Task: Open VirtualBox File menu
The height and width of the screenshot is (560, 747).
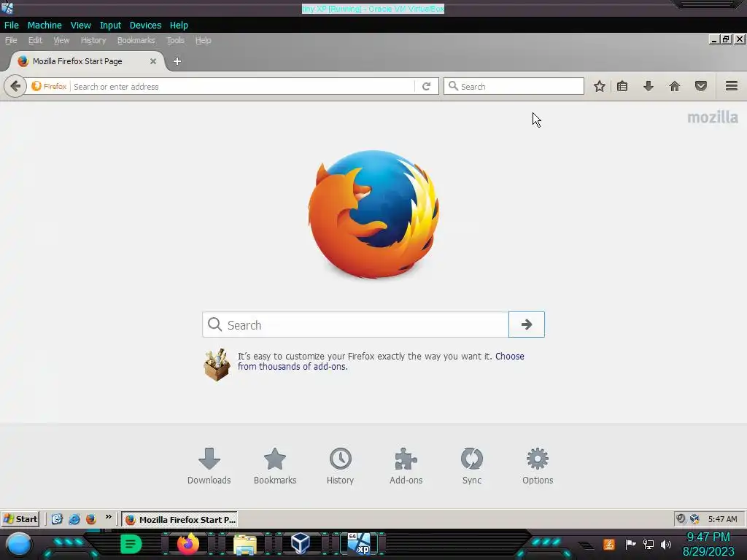Action: click(x=12, y=26)
